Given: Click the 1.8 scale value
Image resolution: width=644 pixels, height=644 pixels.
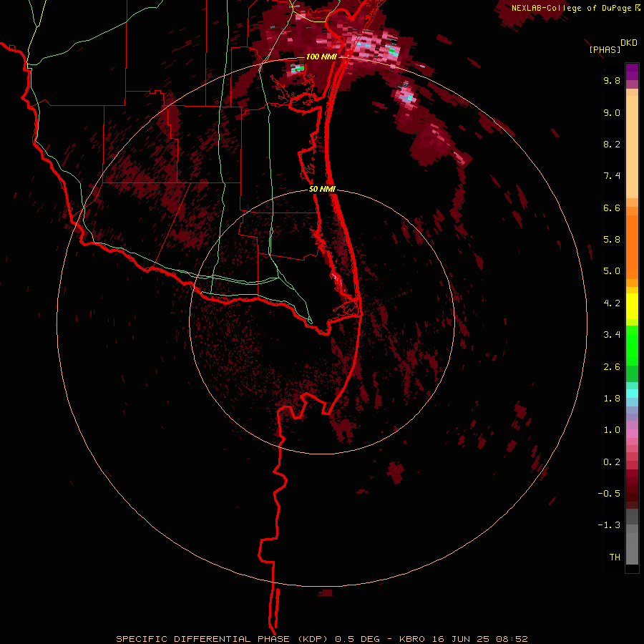Looking at the screenshot, I should (612, 399).
